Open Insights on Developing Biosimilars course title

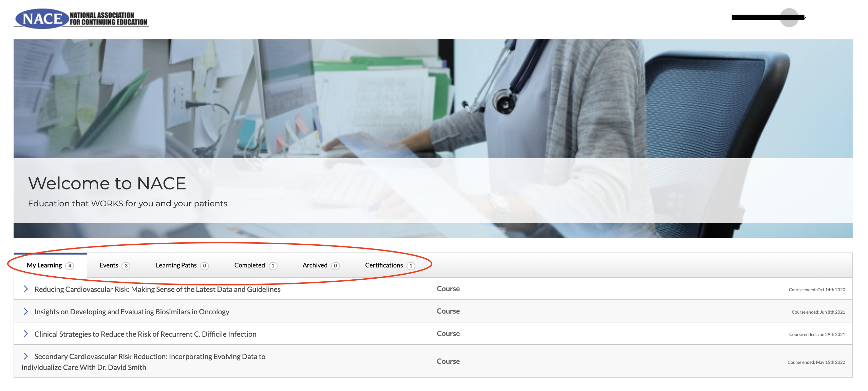click(132, 312)
